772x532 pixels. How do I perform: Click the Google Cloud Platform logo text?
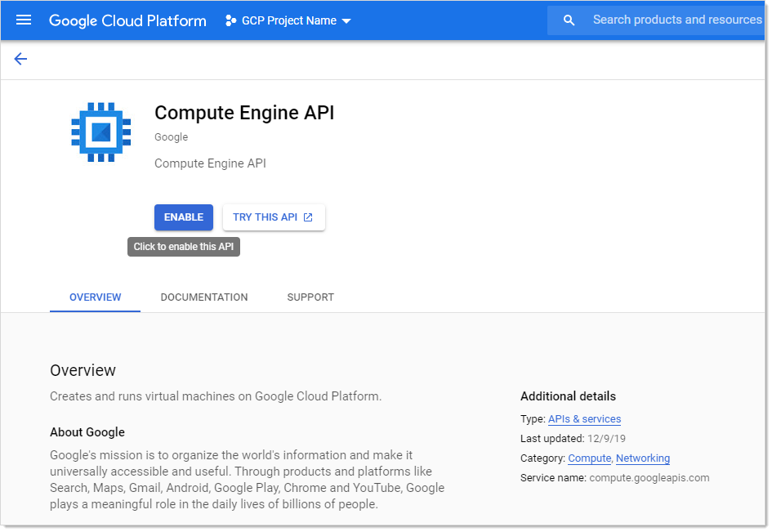[127, 20]
